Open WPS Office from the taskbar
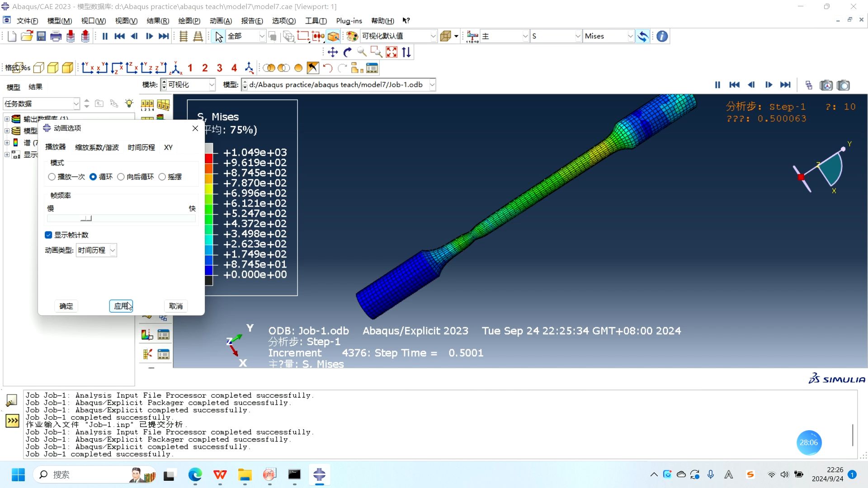The image size is (868, 488). (x=220, y=474)
